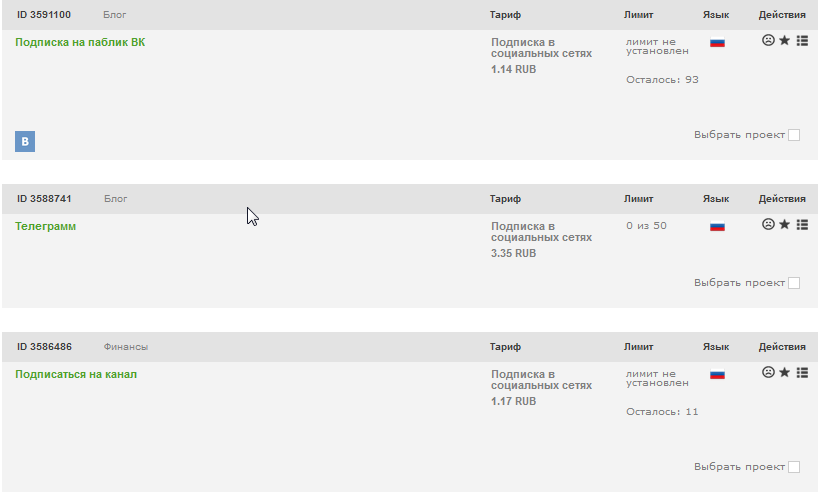Check Выбрать проект for project 3591100
This screenshot has width=818, height=492.
[x=794, y=135]
